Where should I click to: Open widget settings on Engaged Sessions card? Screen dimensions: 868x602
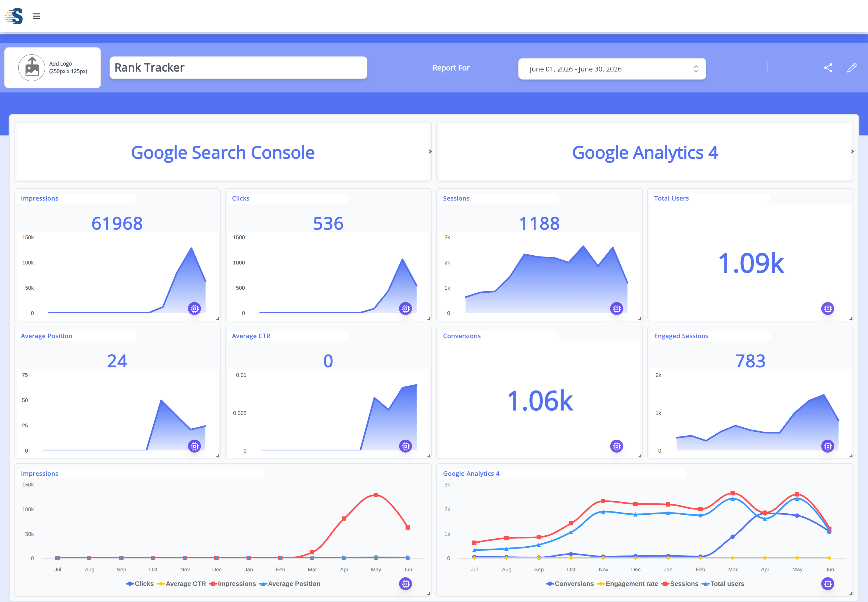pyautogui.click(x=828, y=446)
